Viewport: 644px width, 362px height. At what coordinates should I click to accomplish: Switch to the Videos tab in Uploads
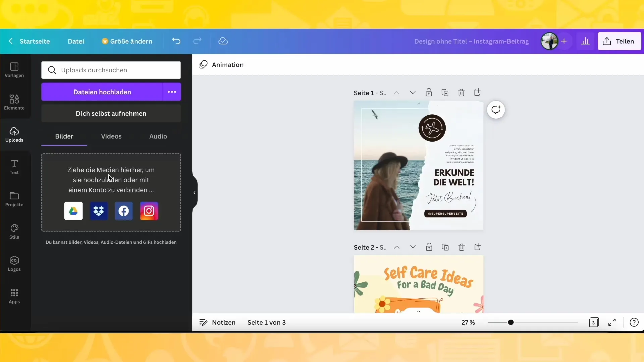coord(111,136)
